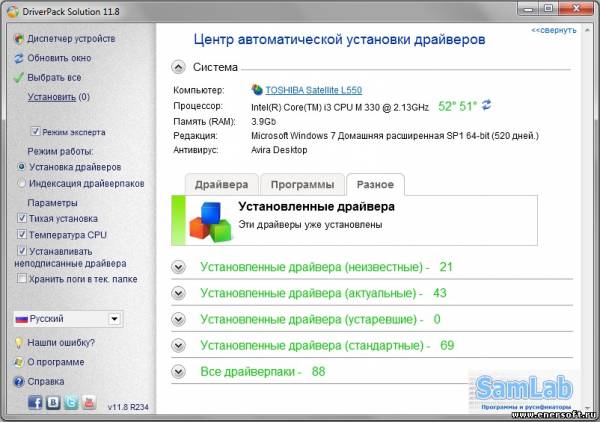This screenshot has width=600, height=422.
Task: Click the Intel(R) Core(TM) i3 processor text
Action: point(340,108)
